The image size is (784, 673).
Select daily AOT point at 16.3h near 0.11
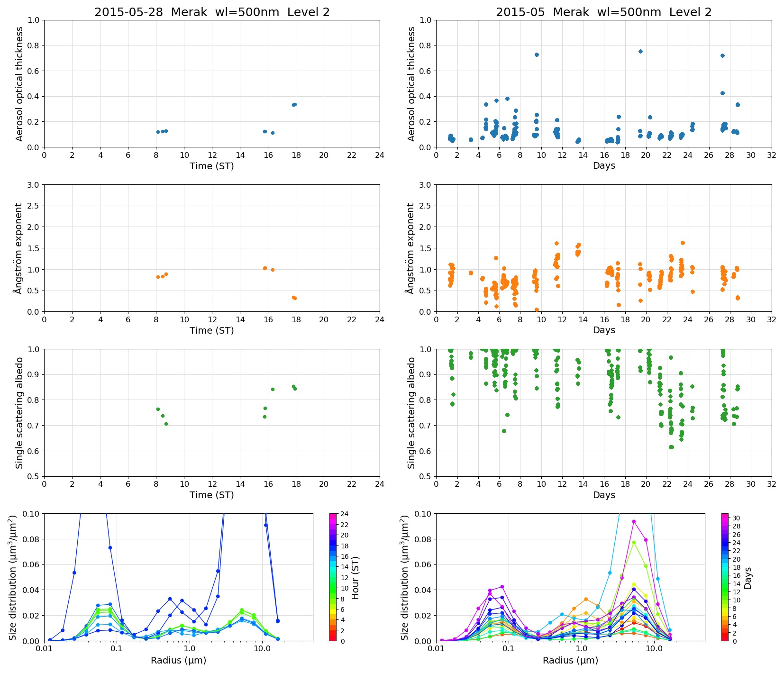tap(273, 133)
